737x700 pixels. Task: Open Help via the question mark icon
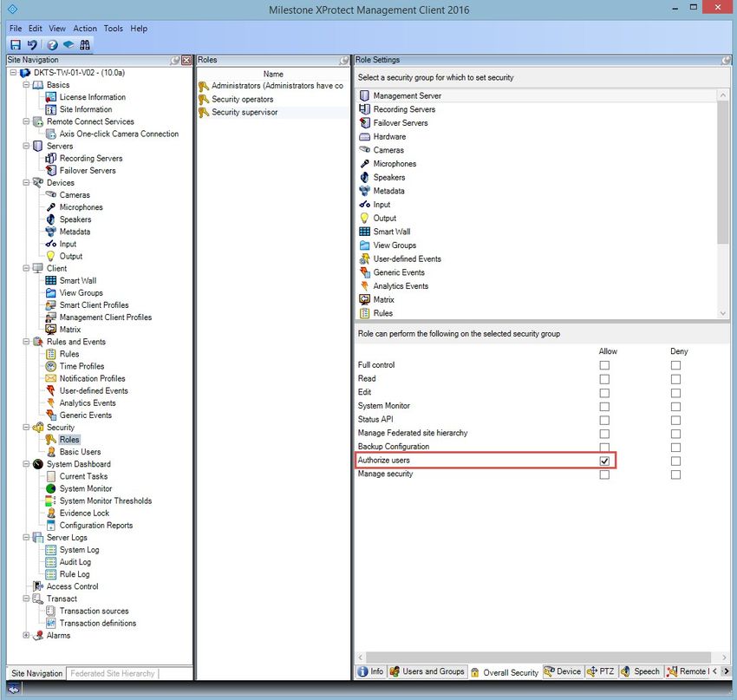pyautogui.click(x=52, y=44)
